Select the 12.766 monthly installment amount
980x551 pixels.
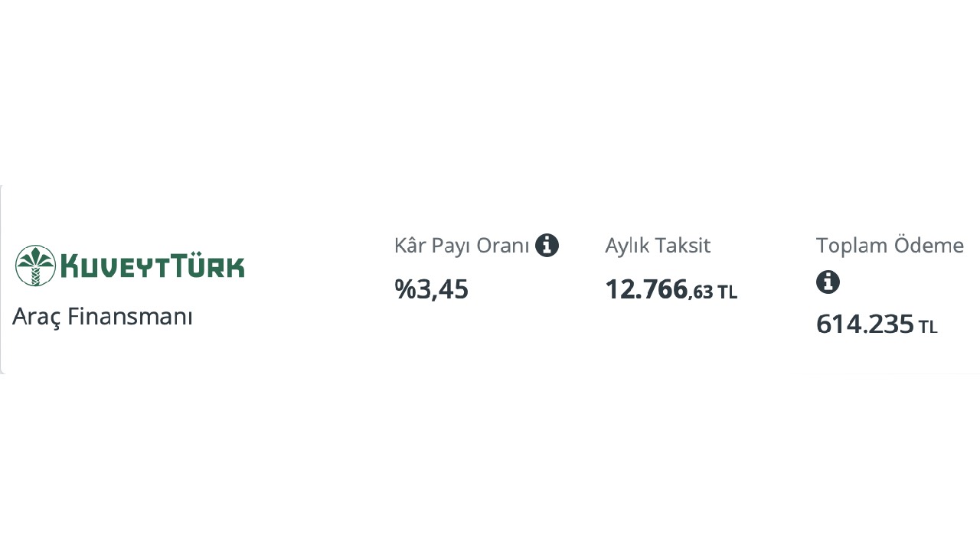[646, 289]
